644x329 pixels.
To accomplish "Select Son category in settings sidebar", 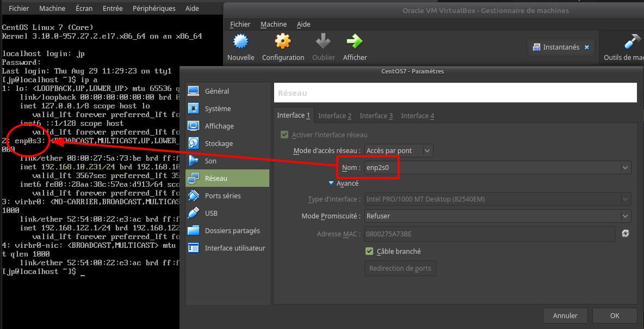I will 227,161.
